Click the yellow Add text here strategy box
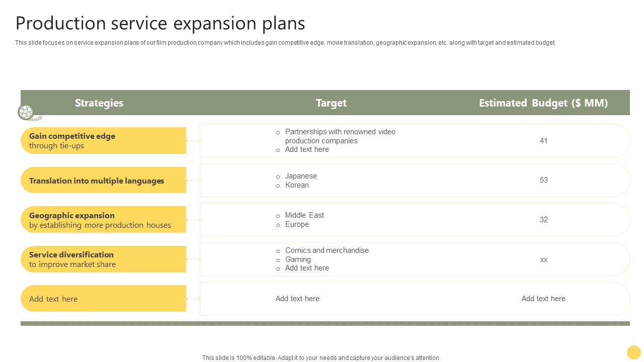The image size is (644, 362). pyautogui.click(x=104, y=299)
